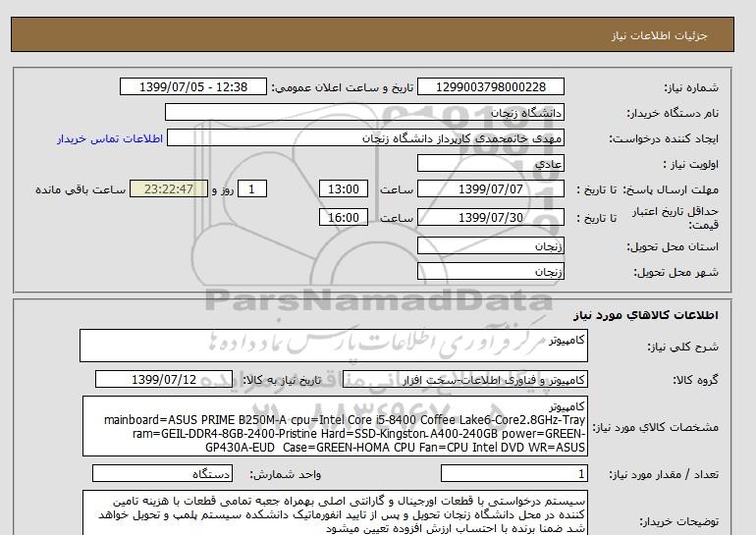Click the price validity time 16:00

344,217
